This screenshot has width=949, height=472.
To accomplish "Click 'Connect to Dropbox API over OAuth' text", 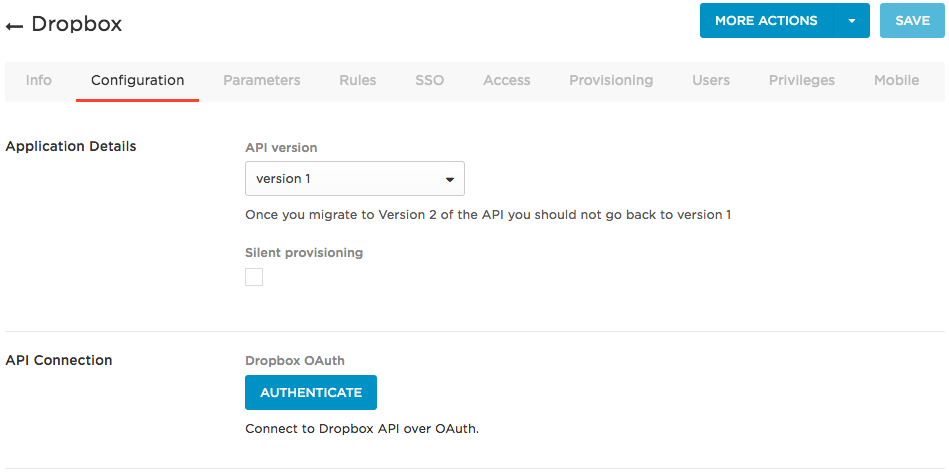I will tap(362, 429).
